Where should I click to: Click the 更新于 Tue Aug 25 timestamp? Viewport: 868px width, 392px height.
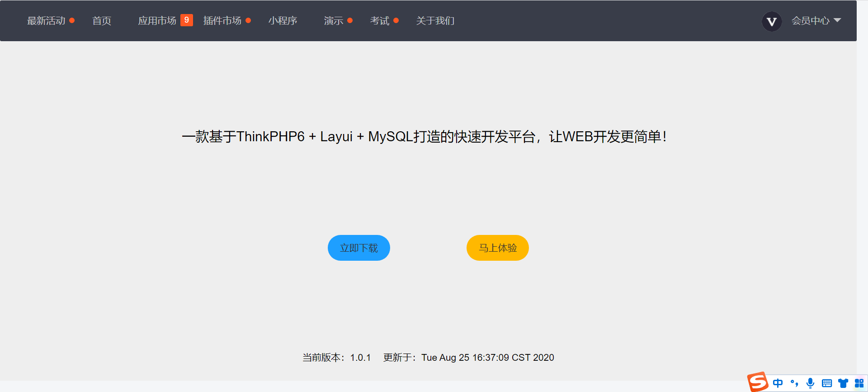pyautogui.click(x=469, y=358)
